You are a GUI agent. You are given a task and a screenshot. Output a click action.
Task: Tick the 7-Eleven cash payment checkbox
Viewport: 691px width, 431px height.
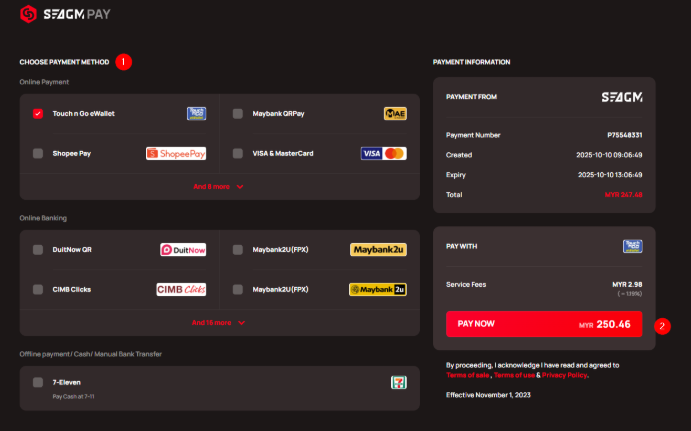coord(38,382)
